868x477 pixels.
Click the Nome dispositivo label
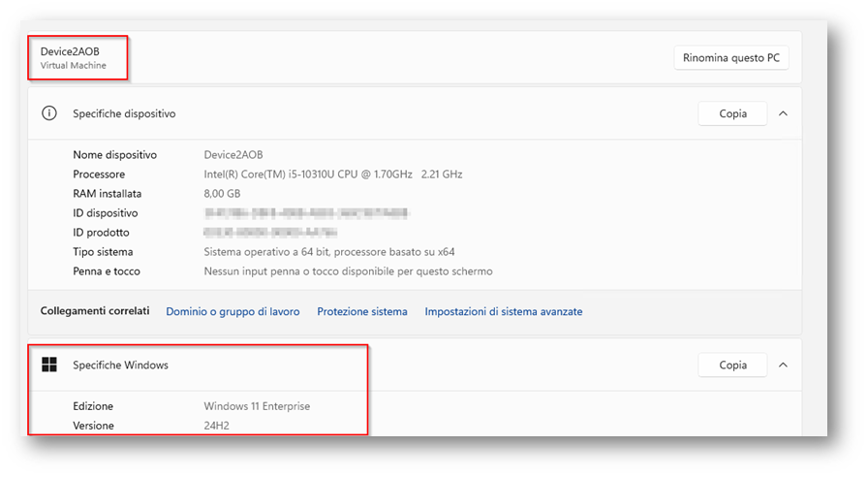coord(114,155)
